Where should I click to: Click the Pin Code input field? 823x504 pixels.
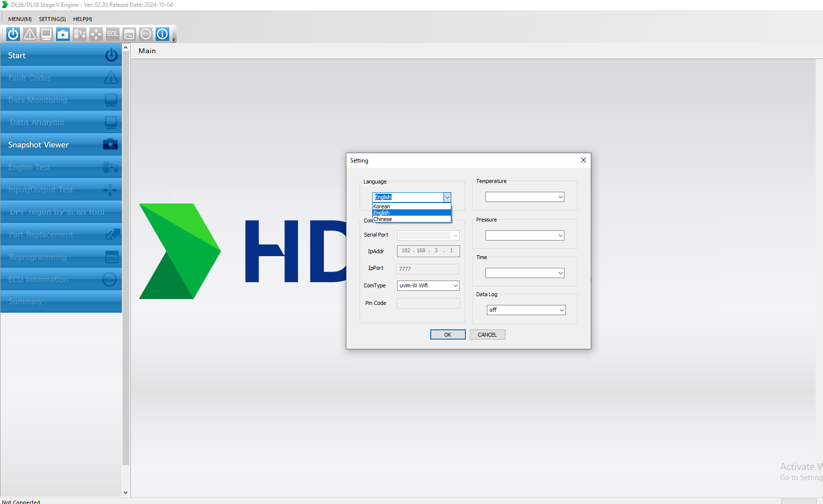click(428, 303)
